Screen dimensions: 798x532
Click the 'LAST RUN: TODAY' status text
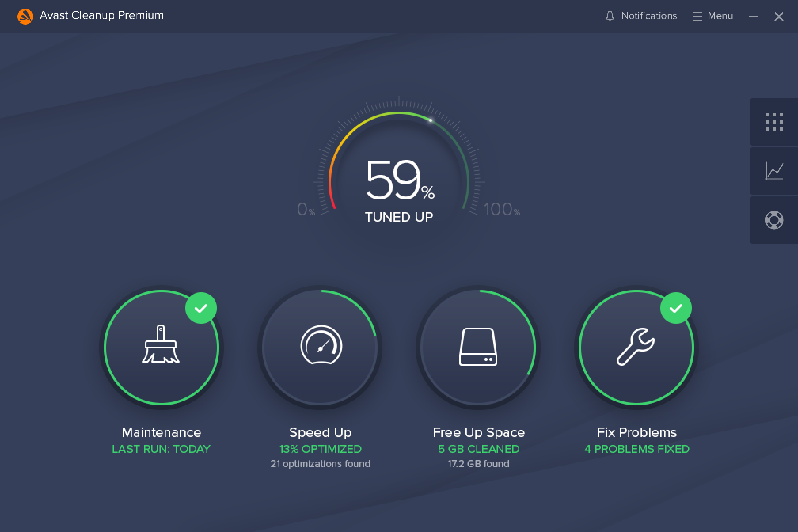[161, 449]
